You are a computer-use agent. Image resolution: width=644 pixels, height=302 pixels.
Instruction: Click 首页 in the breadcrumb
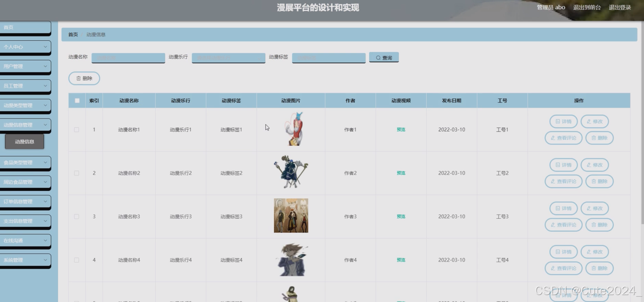pyautogui.click(x=73, y=35)
